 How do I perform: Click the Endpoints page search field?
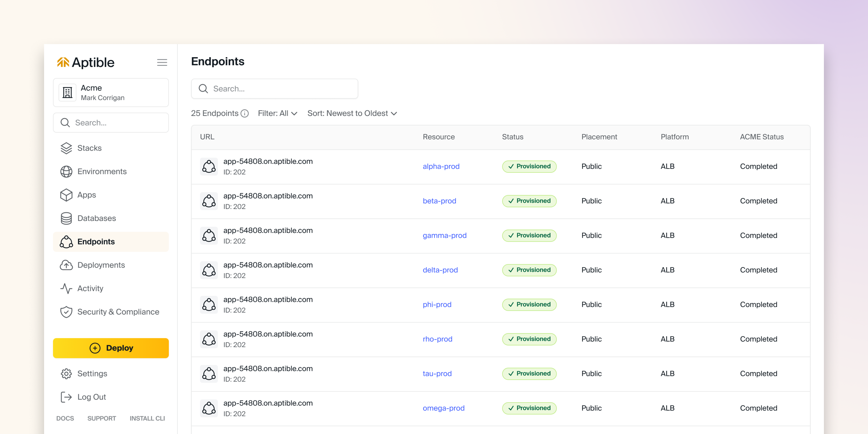tap(274, 89)
